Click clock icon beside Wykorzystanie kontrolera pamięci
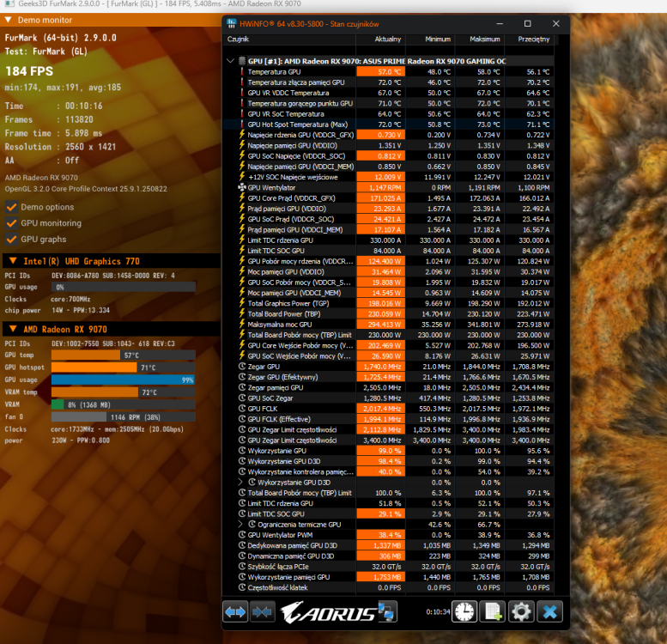 [242, 471]
